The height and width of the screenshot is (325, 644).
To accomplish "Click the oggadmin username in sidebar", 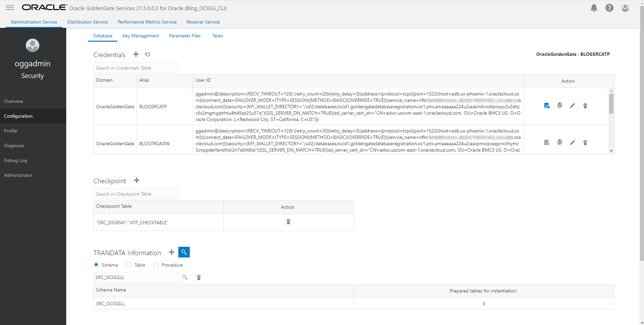I will (x=33, y=64).
